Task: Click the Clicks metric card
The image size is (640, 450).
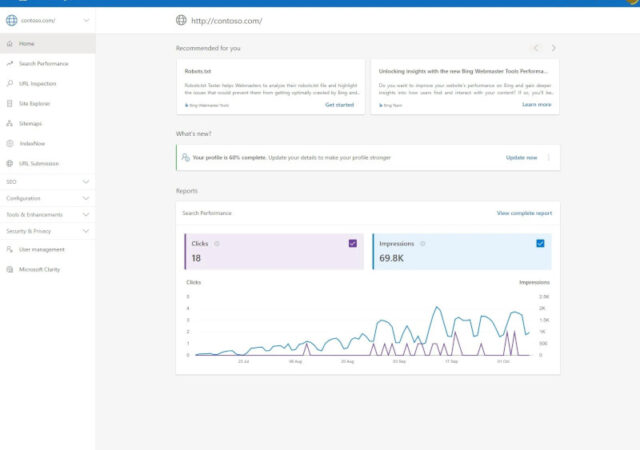Action: (274, 252)
